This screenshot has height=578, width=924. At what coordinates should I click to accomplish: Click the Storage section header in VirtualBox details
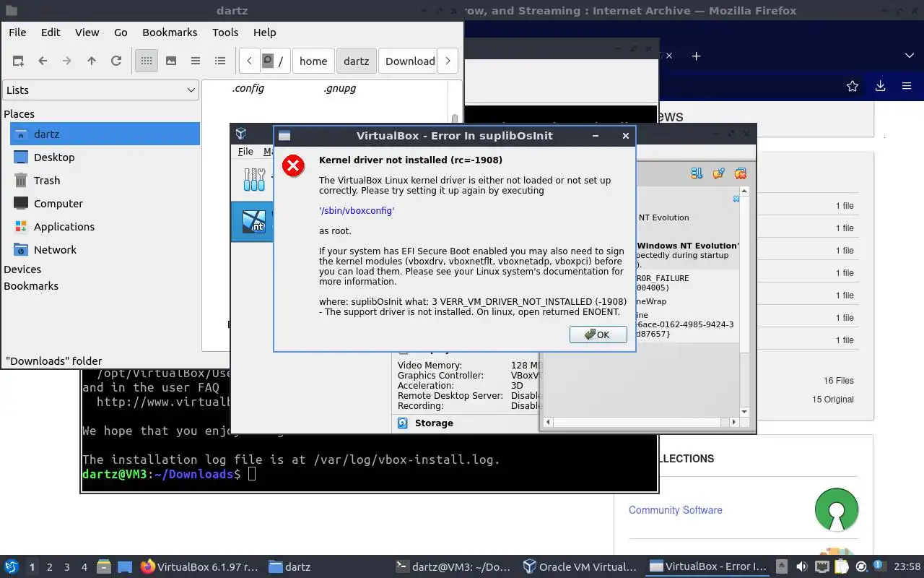click(x=434, y=423)
